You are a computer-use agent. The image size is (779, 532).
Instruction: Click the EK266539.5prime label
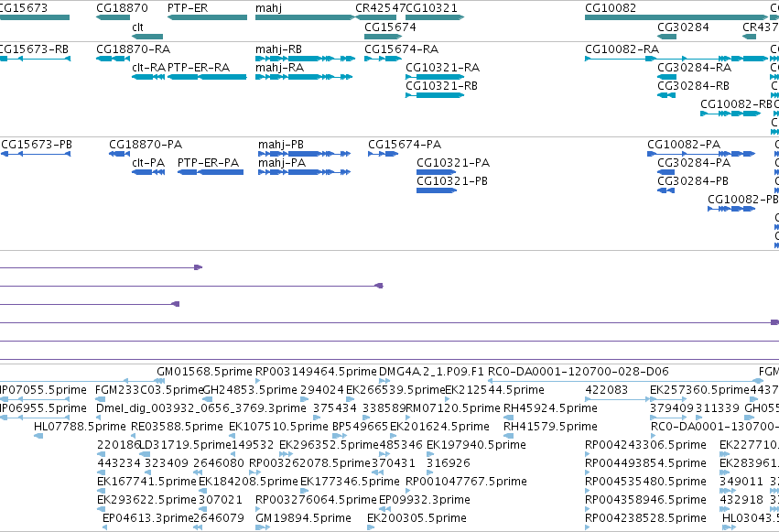click(x=395, y=390)
